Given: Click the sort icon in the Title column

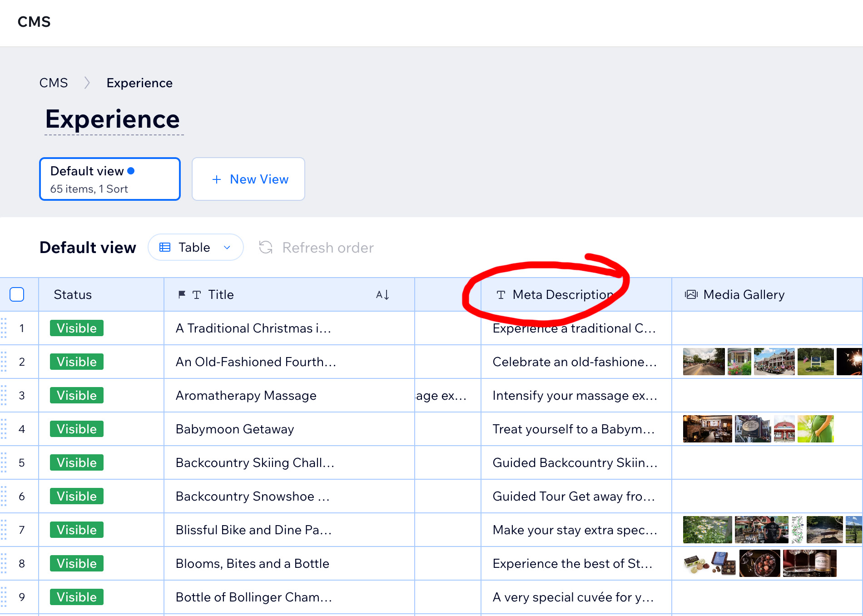Looking at the screenshot, I should tap(382, 294).
